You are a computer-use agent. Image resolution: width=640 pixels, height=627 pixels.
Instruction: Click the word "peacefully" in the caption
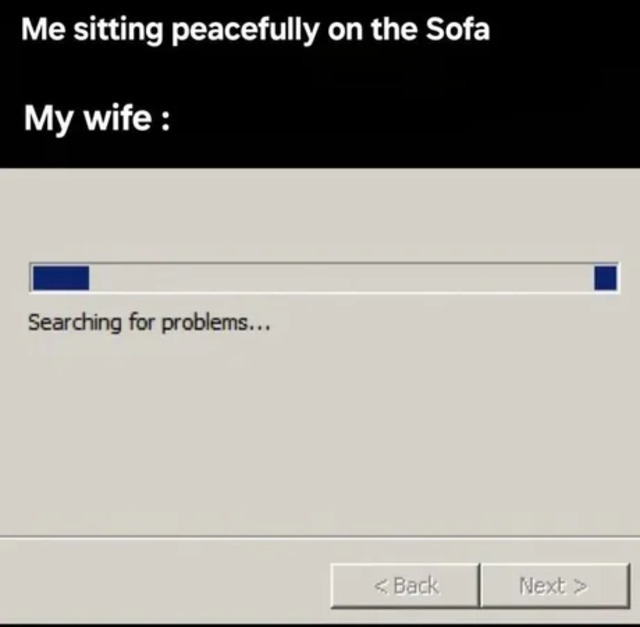coord(246,31)
